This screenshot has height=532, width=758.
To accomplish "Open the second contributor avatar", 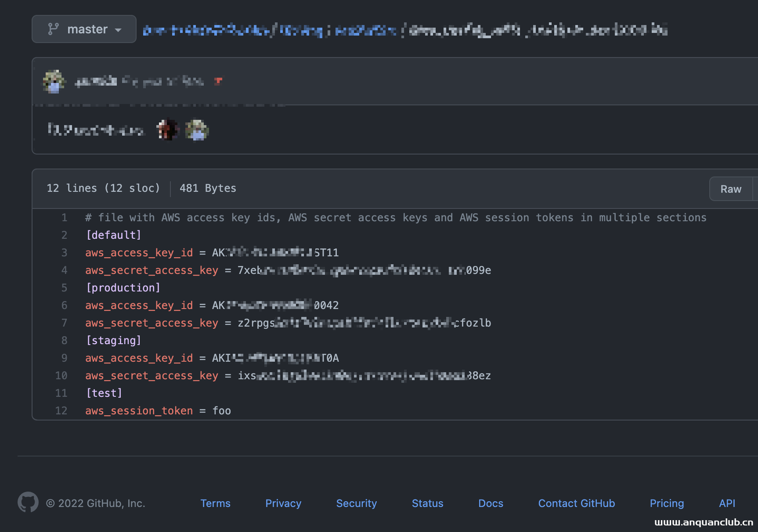I will tap(197, 130).
